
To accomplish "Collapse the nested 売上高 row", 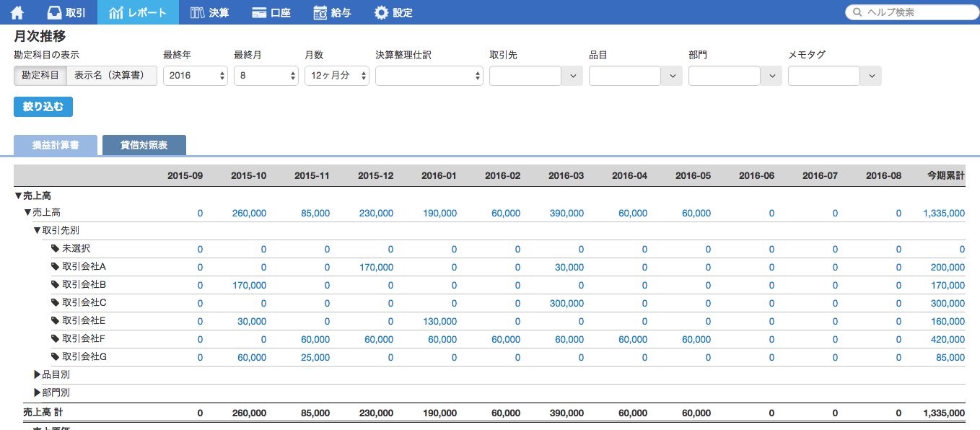I will 27,213.
